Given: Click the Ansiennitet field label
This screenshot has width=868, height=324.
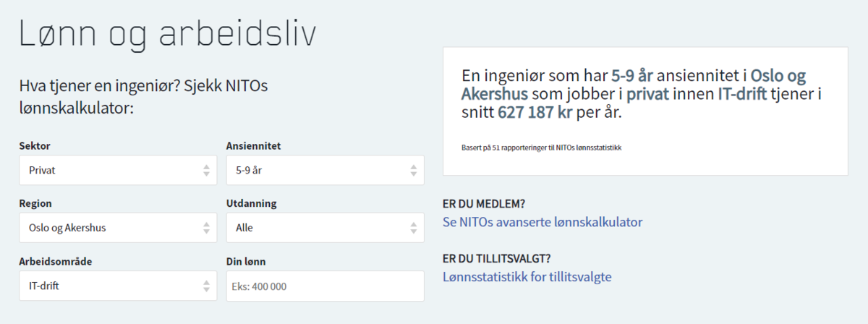Looking at the screenshot, I should (253, 146).
